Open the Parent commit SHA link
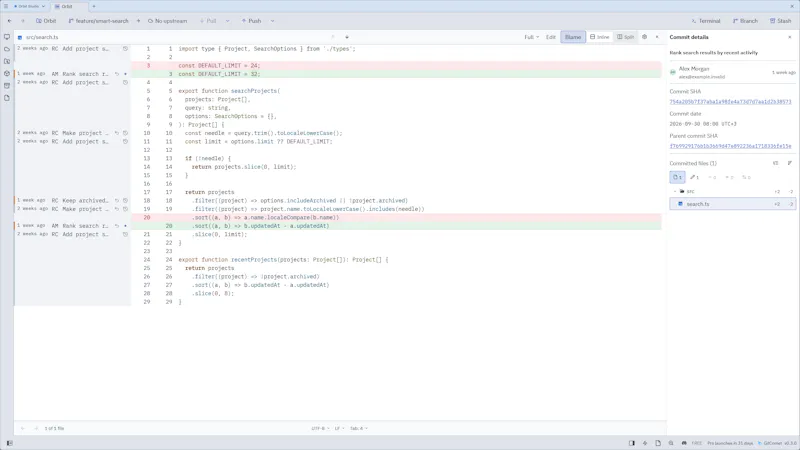 pyautogui.click(x=730, y=146)
